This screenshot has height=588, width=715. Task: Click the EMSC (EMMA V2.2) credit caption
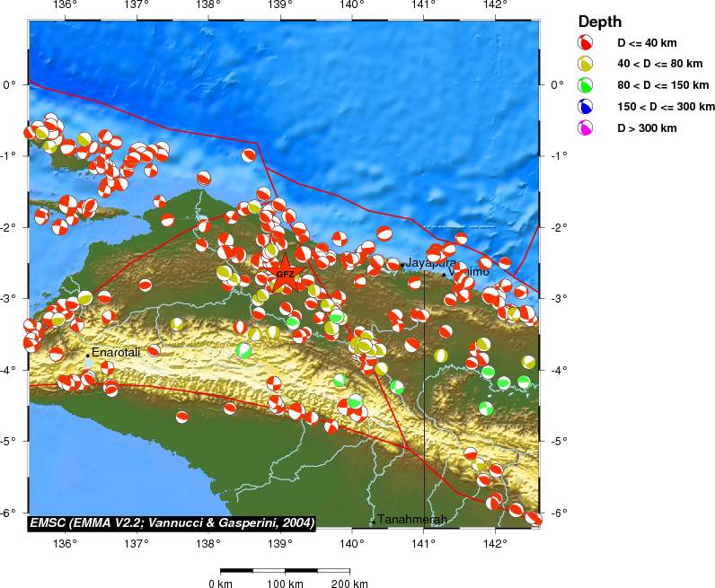[172, 522]
